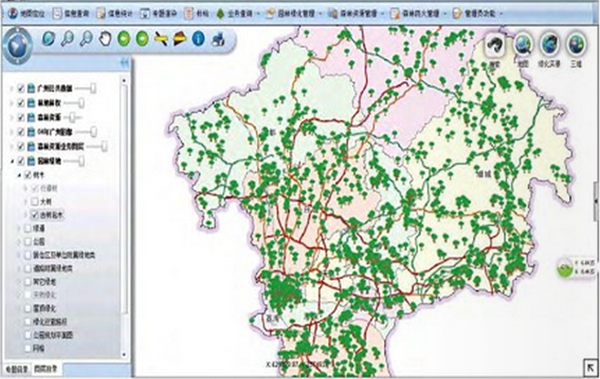Click the 地图定位 toolbar button

coord(27,14)
